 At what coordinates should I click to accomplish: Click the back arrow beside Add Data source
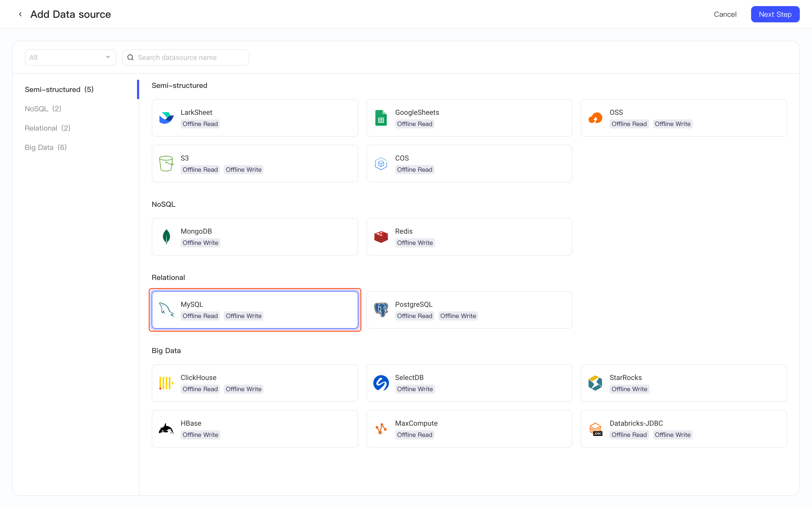pos(21,14)
